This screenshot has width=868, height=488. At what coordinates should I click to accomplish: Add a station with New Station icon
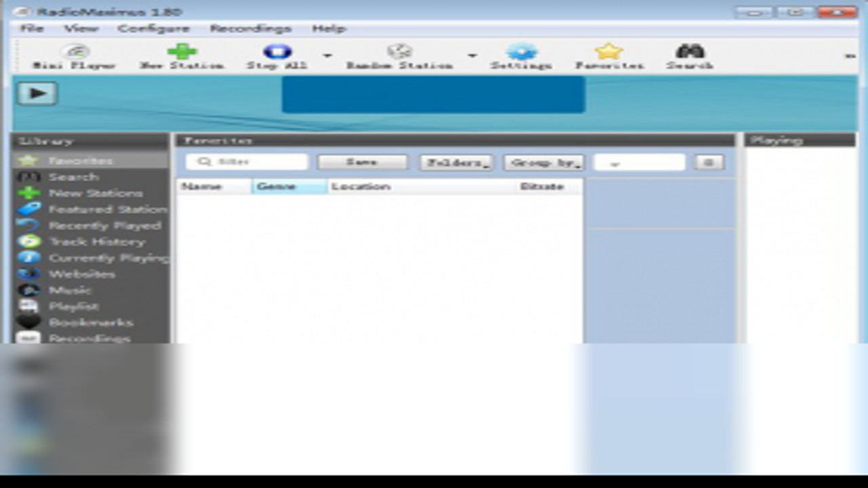tap(181, 57)
